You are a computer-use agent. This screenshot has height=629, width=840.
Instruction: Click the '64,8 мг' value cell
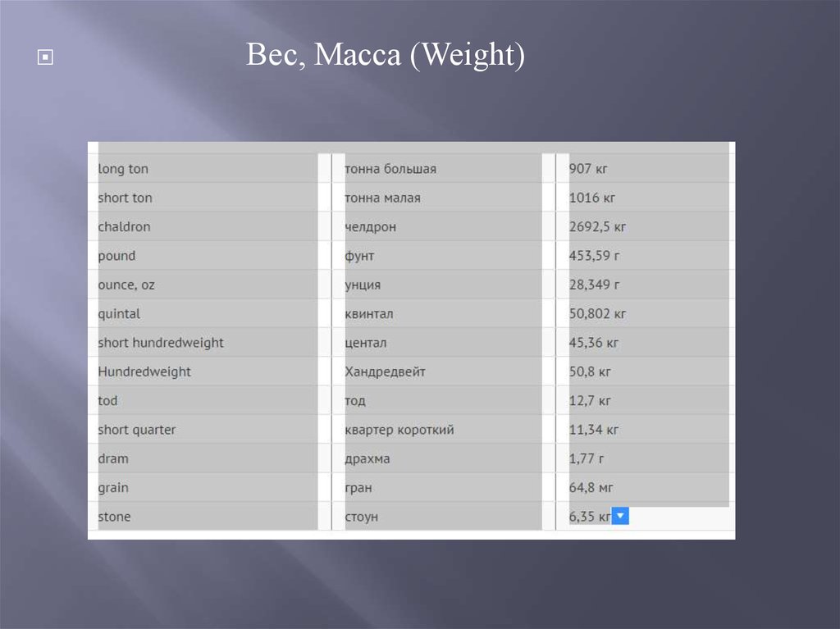point(591,488)
